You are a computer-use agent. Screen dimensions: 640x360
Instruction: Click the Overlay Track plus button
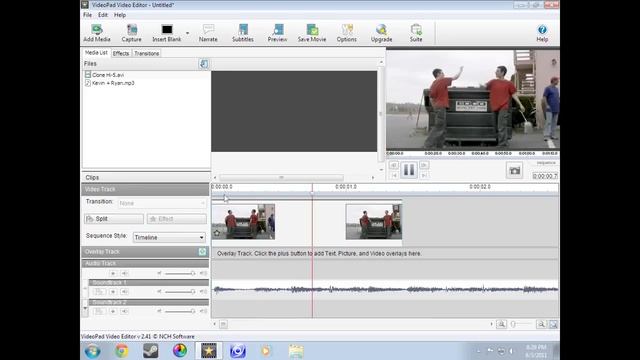point(202,251)
